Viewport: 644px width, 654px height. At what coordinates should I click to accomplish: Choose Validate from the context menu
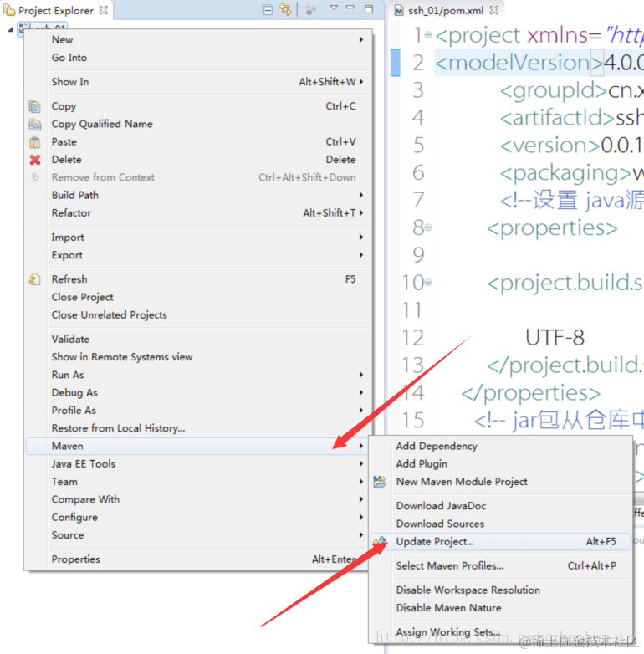coord(198,339)
